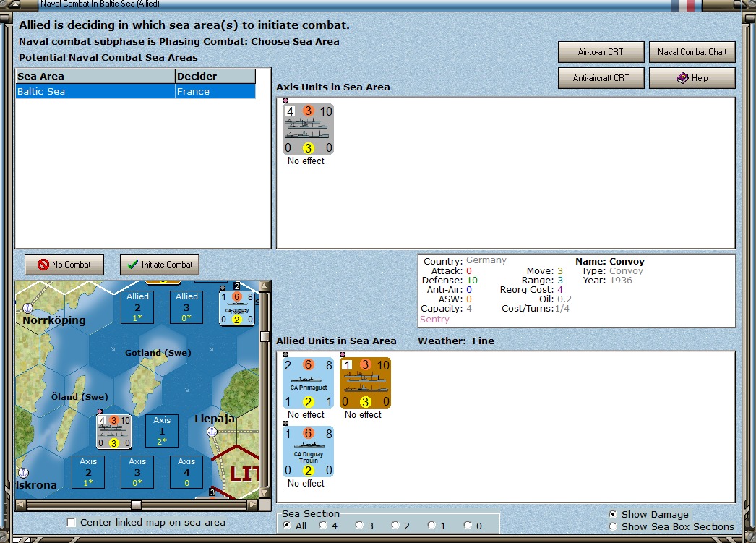Viewport: 756px width, 543px height.
Task: Click the Norrköping port anchor icon
Action: click(27, 308)
